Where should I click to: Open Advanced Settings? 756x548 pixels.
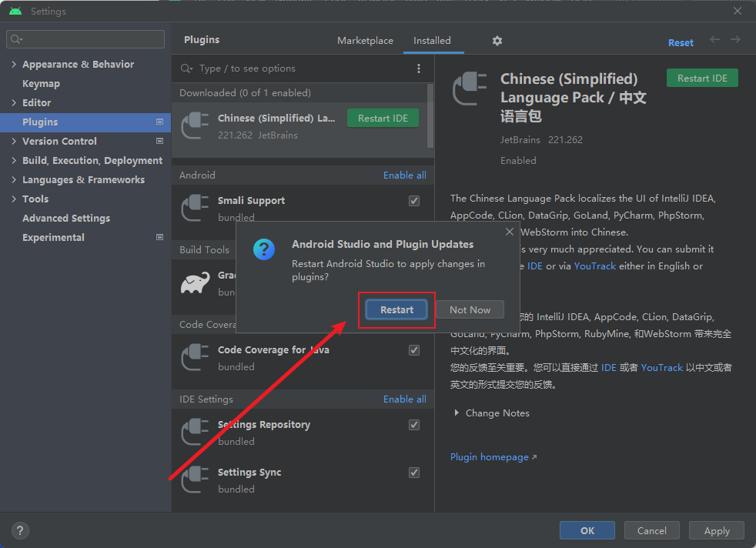66,219
